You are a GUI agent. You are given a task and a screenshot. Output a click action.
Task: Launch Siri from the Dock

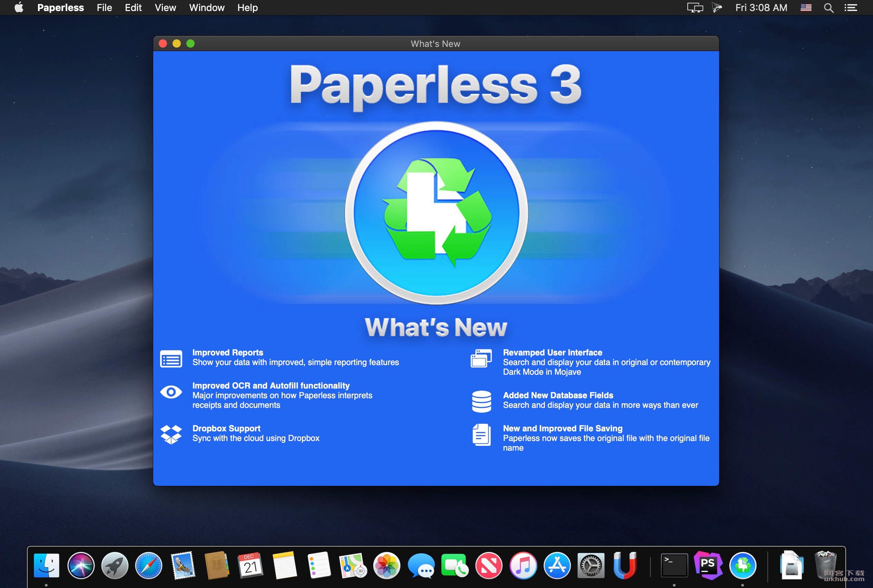81,565
